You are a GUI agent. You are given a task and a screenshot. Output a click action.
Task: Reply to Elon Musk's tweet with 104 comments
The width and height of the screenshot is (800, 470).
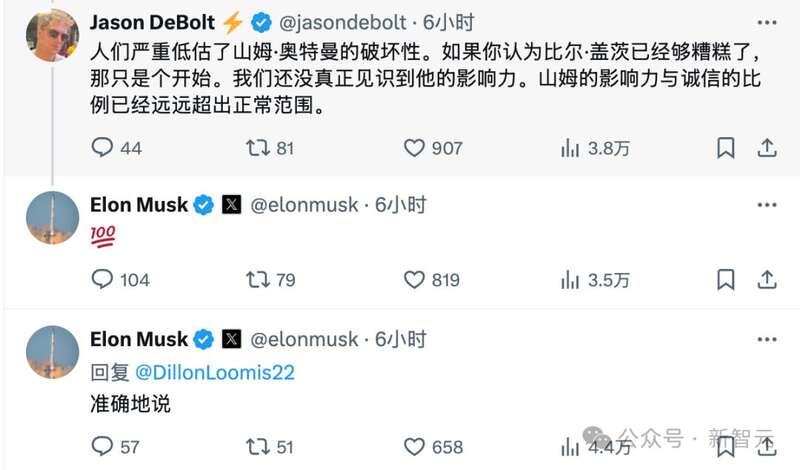[x=102, y=279]
